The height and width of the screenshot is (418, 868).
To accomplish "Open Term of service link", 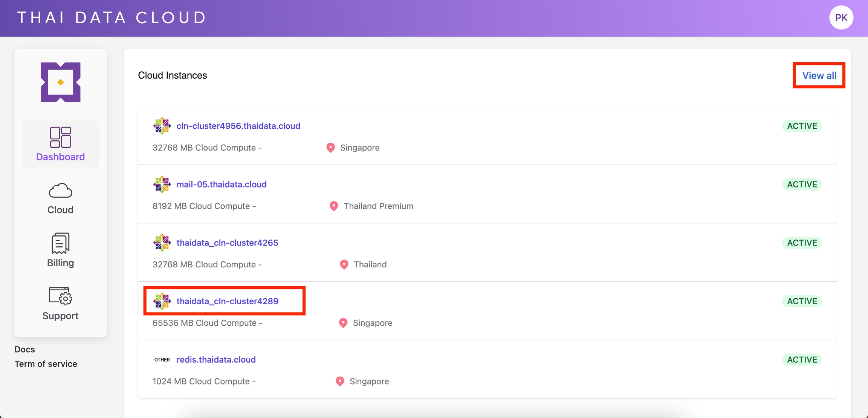I will point(46,364).
